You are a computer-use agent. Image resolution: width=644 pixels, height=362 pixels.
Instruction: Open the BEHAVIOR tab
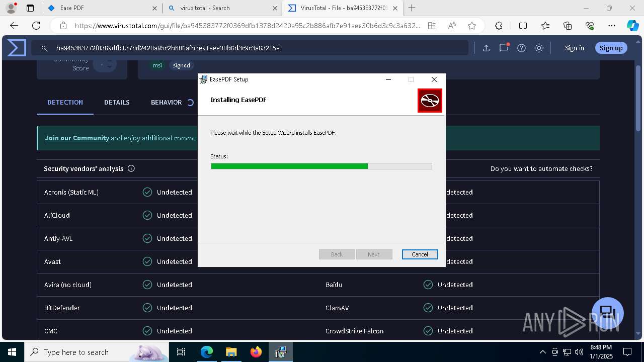tap(166, 102)
